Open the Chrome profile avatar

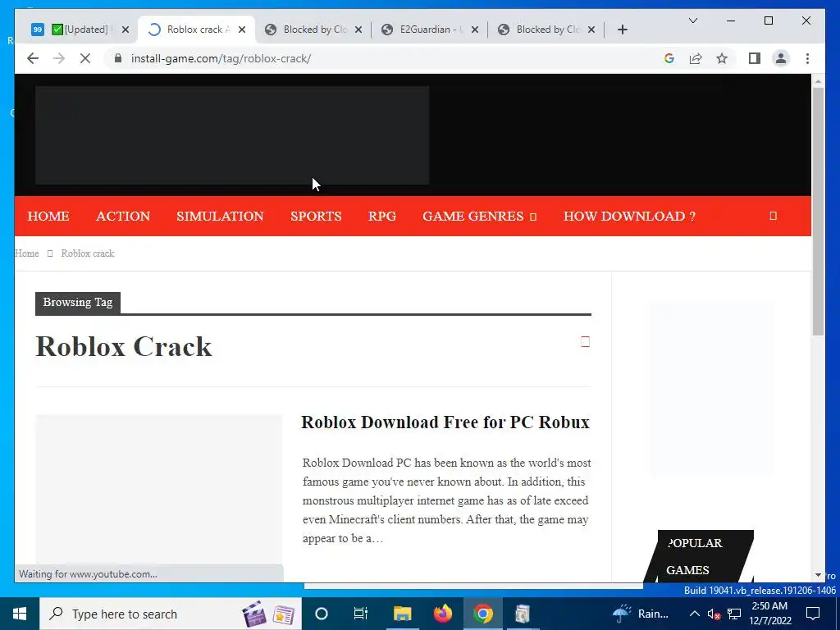tap(781, 58)
